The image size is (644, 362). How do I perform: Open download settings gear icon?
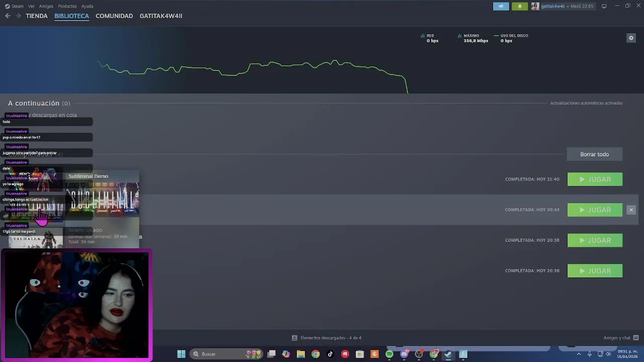click(631, 38)
